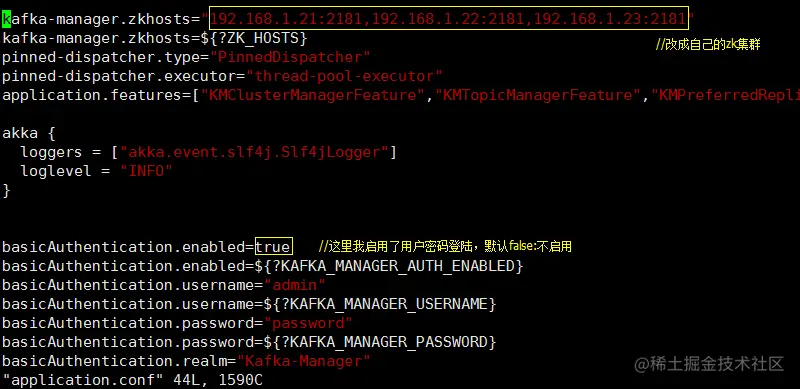The height and width of the screenshot is (389, 800).
Task: Click the yellow zk cluster comment annotation
Action: [x=708, y=44]
